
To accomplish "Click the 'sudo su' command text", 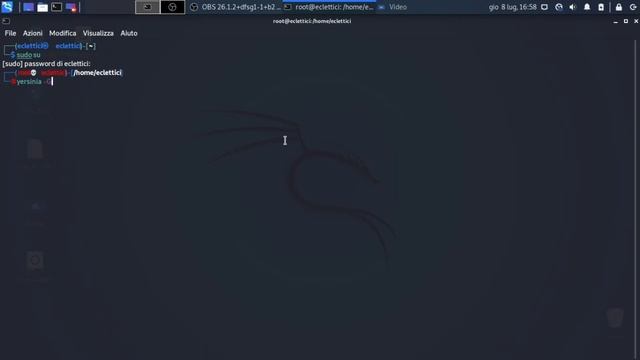I will tap(29, 55).
